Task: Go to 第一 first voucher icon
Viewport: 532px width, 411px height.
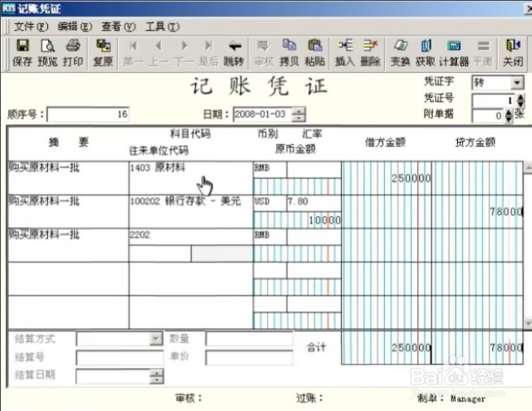Action: (133, 53)
